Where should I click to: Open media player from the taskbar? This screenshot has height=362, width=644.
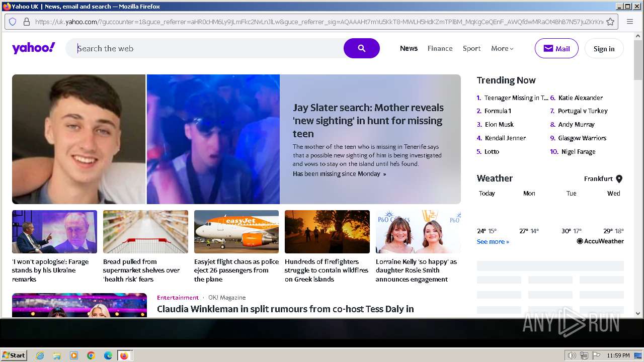coord(74,355)
